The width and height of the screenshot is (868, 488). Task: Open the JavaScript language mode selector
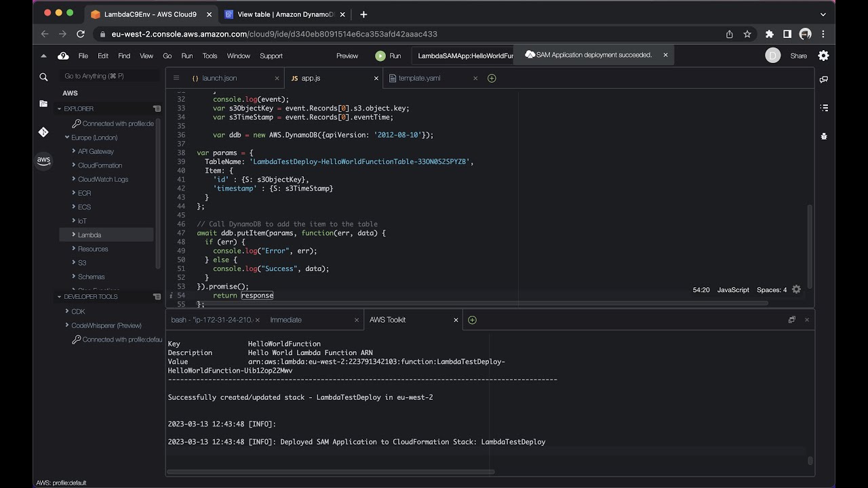(x=733, y=290)
